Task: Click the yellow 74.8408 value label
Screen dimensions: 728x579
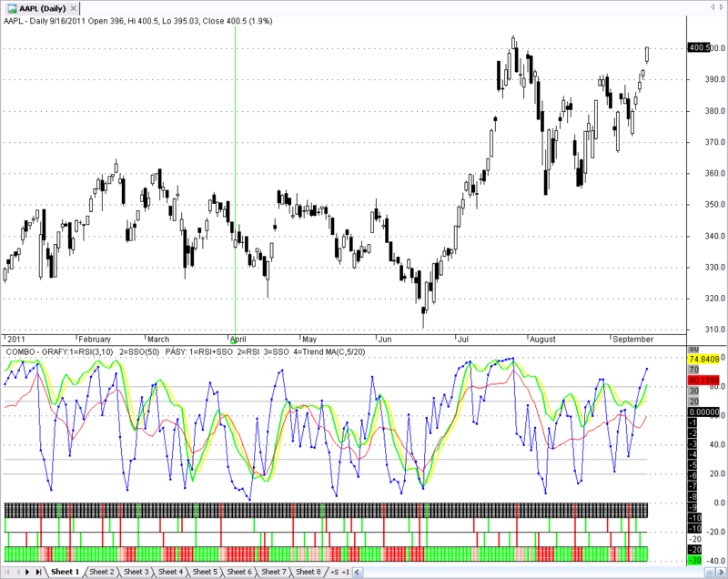Action: click(703, 359)
